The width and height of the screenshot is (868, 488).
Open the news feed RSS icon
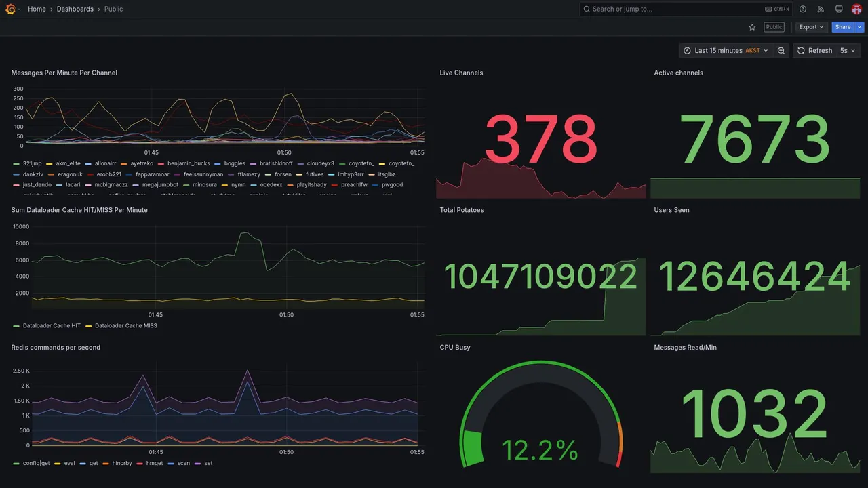[x=821, y=9]
